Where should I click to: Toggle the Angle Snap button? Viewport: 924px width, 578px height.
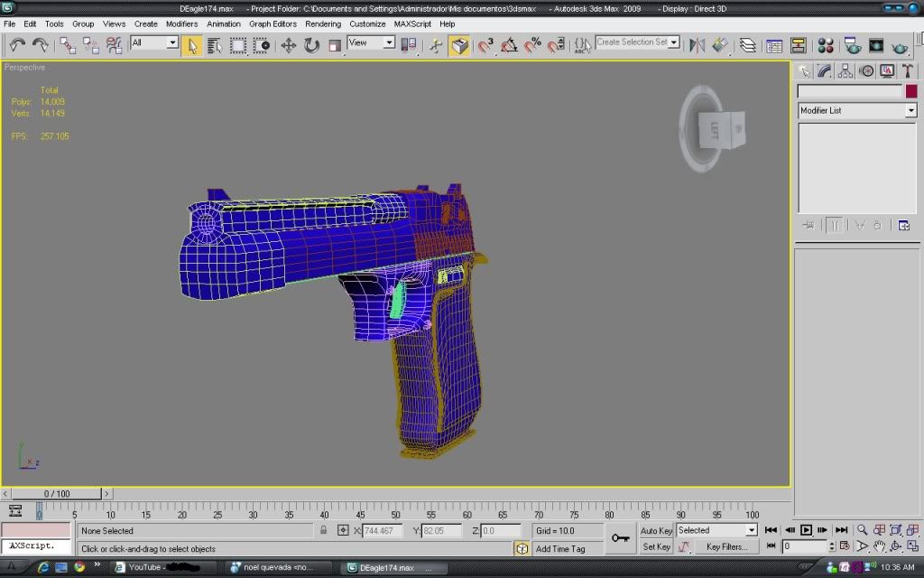coord(510,44)
